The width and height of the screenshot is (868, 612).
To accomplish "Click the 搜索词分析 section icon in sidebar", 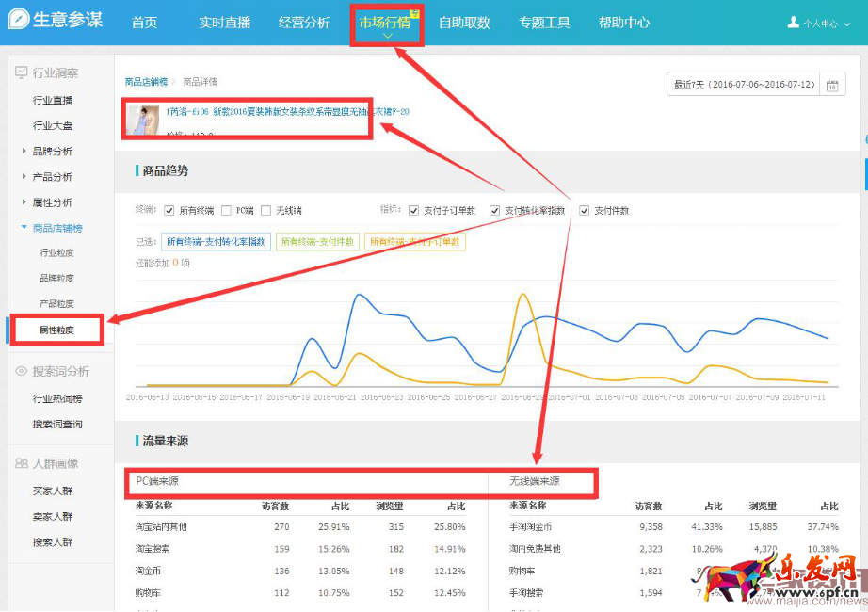I will (24, 370).
